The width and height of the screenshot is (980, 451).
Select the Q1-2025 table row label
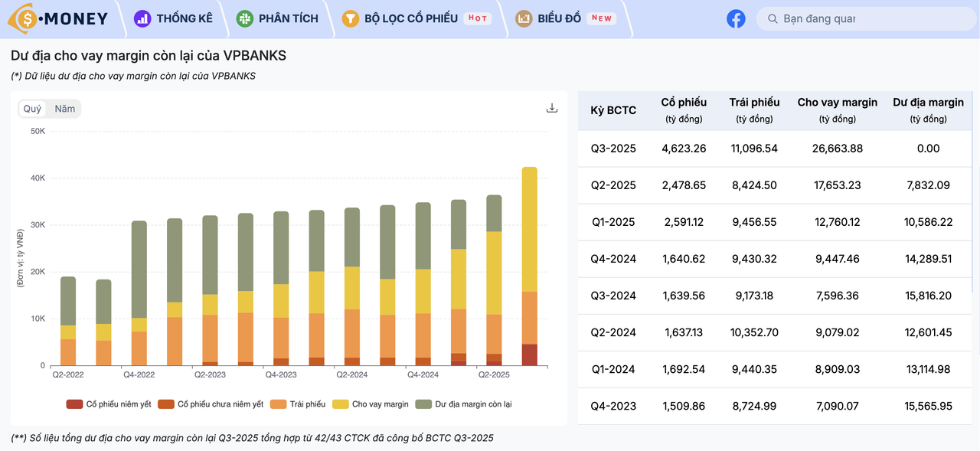pos(613,222)
